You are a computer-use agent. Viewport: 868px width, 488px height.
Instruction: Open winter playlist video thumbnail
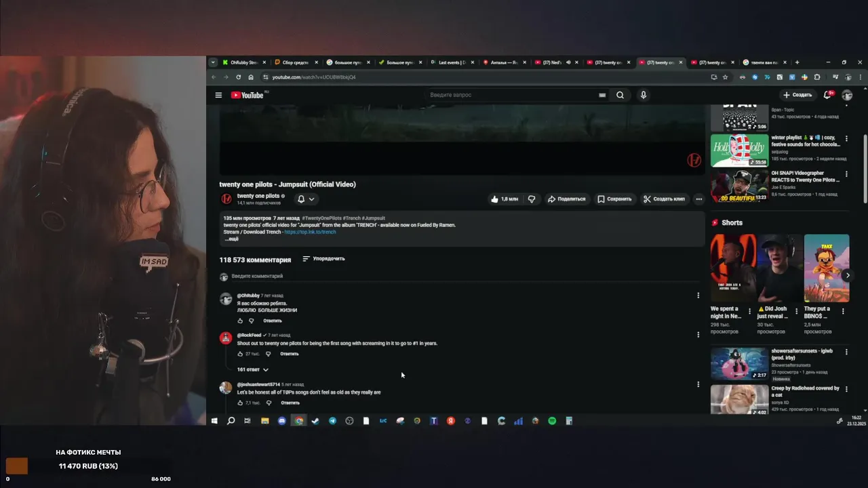739,150
